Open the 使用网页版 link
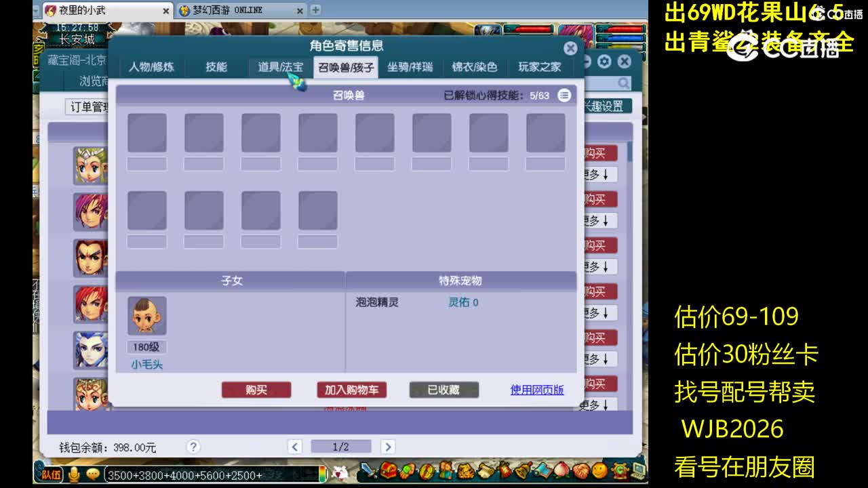Viewport: 868px width, 488px height. tap(537, 390)
